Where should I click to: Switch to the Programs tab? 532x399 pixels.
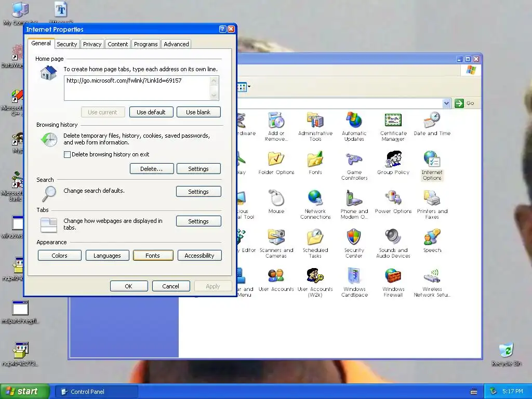click(146, 44)
